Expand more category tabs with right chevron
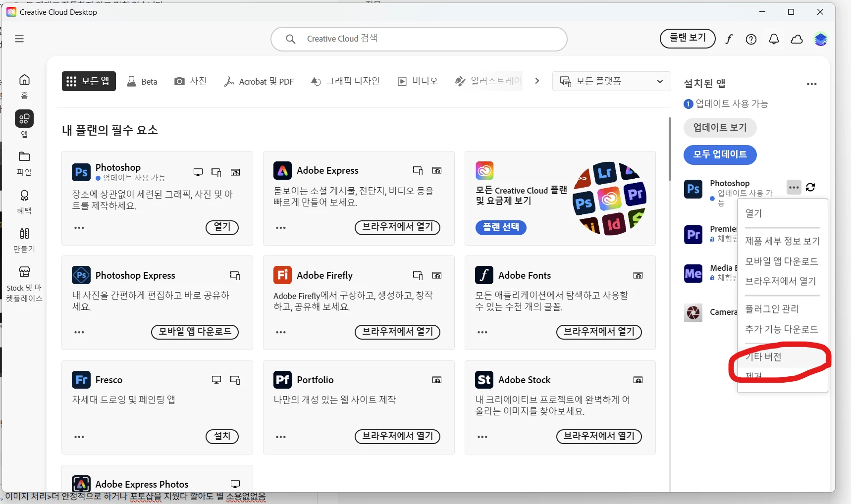Viewport: 851px width, 504px height. [x=537, y=81]
